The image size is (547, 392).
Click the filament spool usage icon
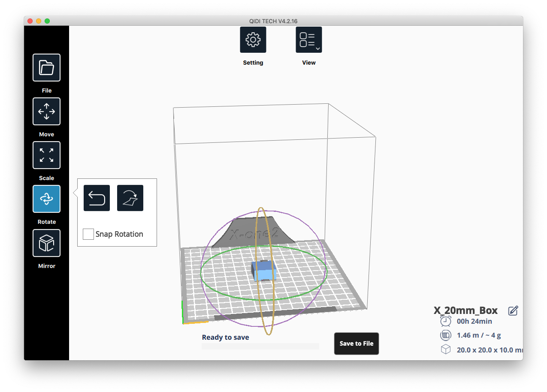(446, 335)
